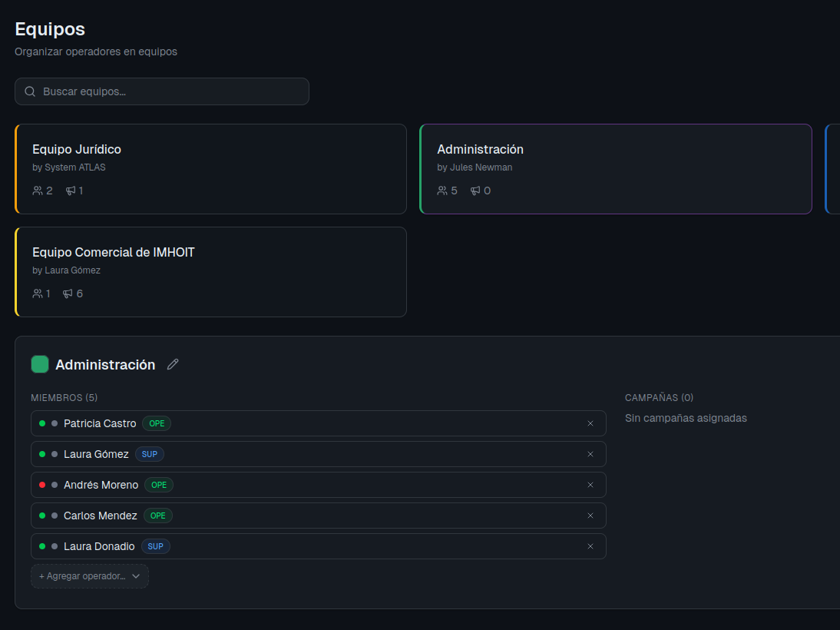This screenshot has height=630, width=840.
Task: Click 'by Jules Newman' author text
Action: click(x=474, y=167)
